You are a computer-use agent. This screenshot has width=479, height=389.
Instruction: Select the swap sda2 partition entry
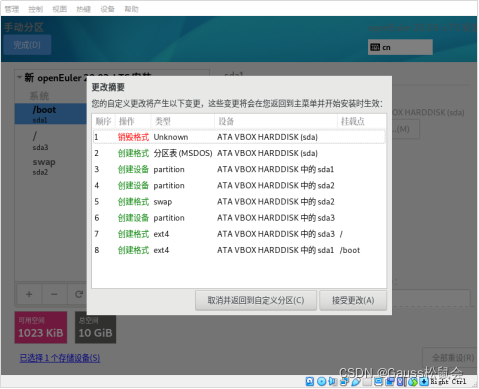(51, 166)
